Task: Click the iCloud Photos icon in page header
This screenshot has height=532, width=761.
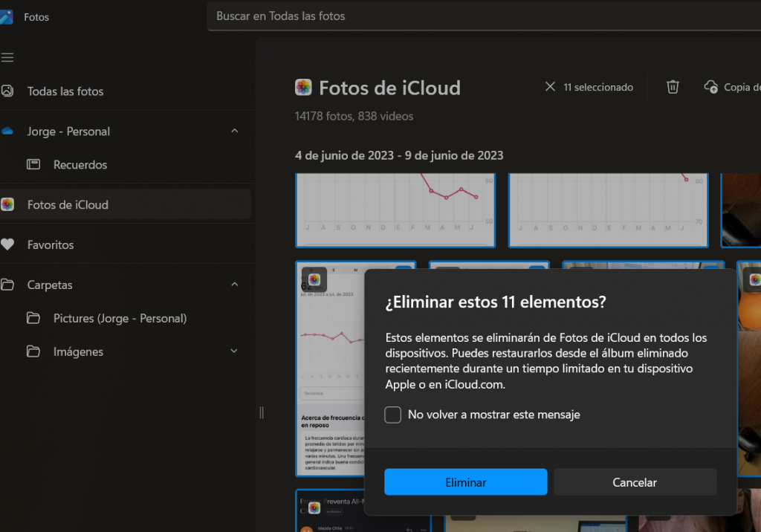Action: click(303, 88)
